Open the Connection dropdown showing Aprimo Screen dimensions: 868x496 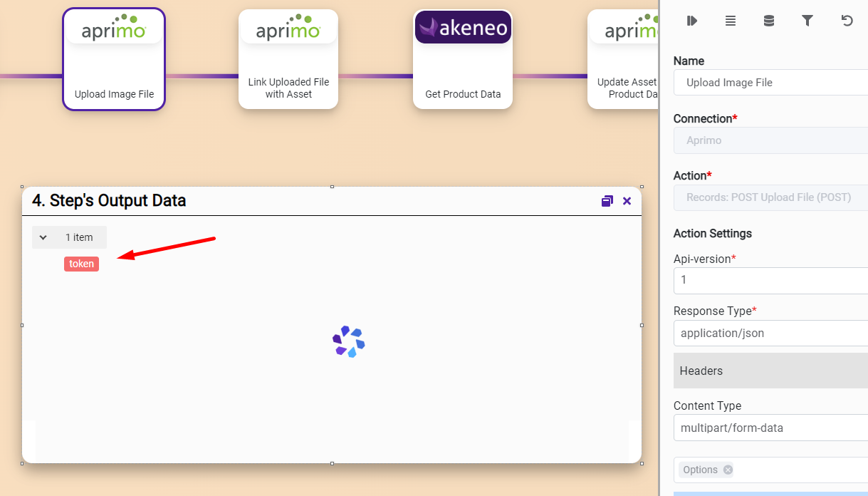769,140
